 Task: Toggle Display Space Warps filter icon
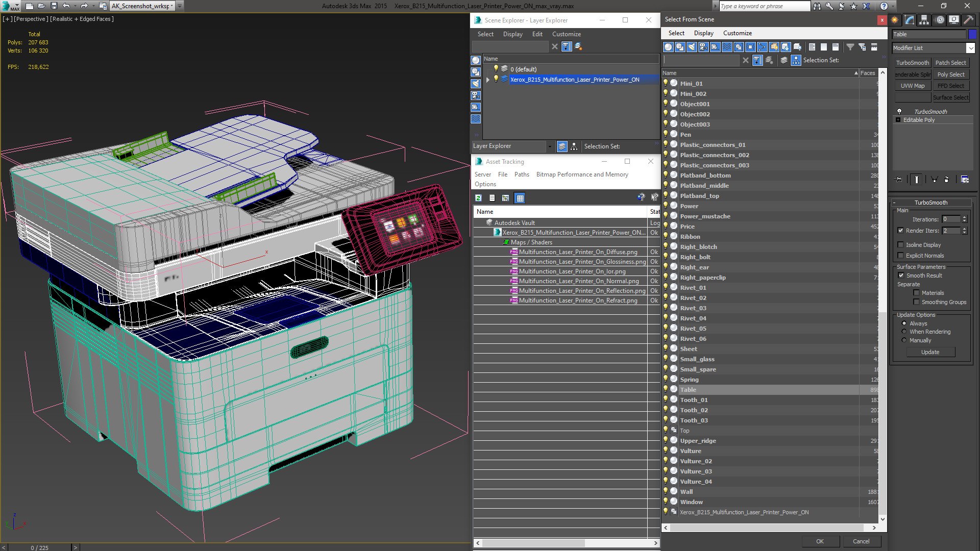tap(727, 47)
